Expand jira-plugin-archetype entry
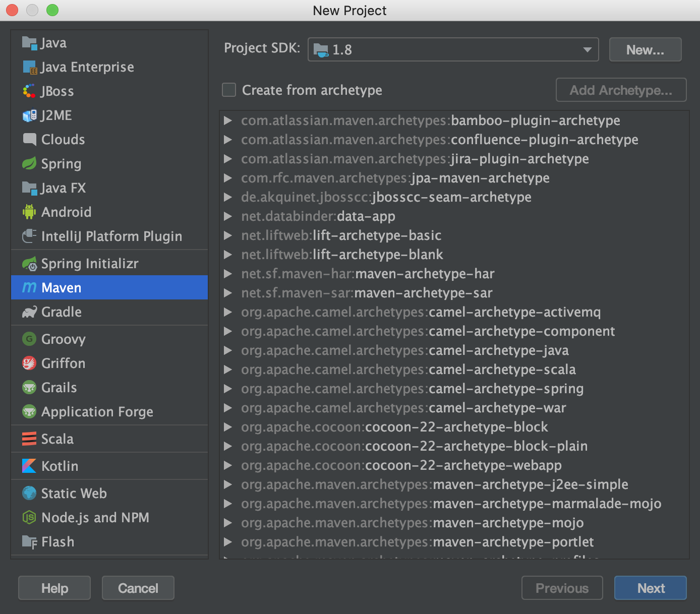The width and height of the screenshot is (700, 614). pos(228,159)
